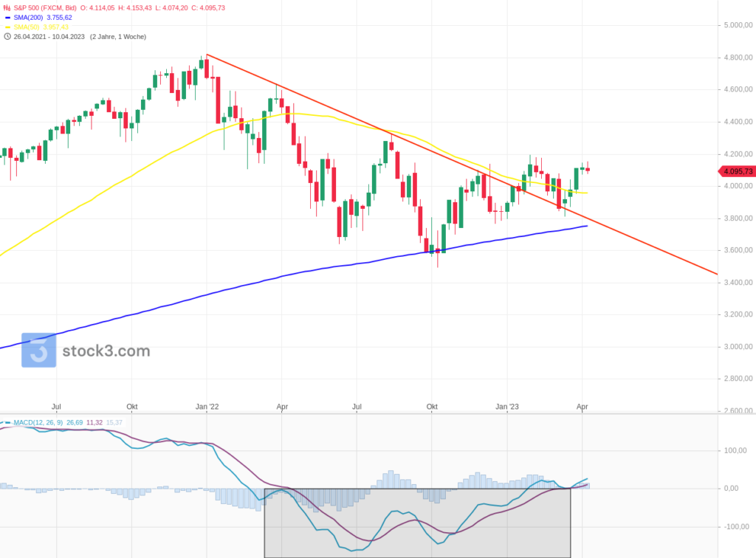This screenshot has width=756, height=558.
Task: Click the 5.000,00 price axis label
Action: [738, 25]
